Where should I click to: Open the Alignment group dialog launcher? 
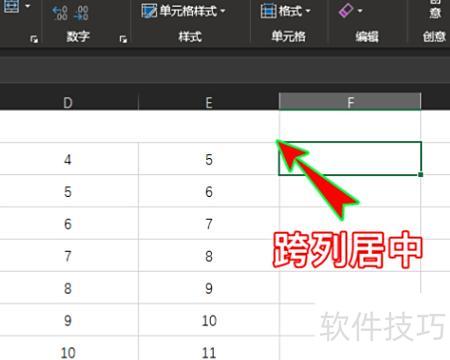34,39
